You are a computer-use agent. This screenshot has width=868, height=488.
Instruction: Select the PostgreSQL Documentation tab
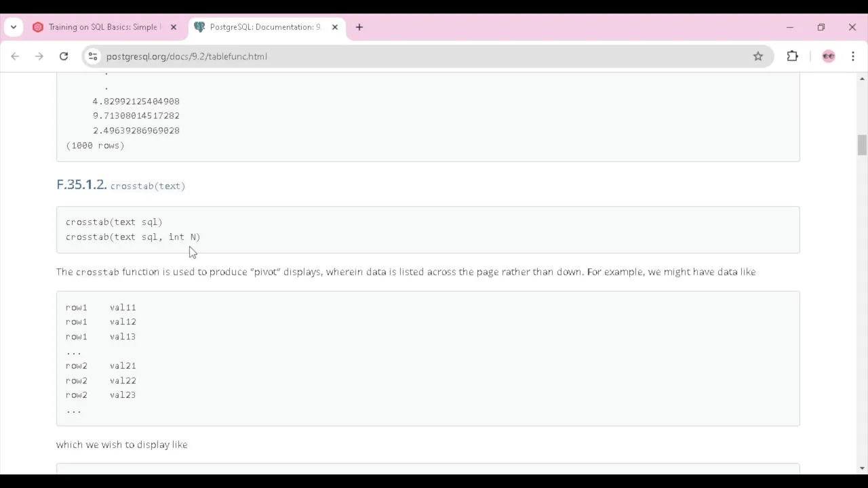[x=268, y=27]
